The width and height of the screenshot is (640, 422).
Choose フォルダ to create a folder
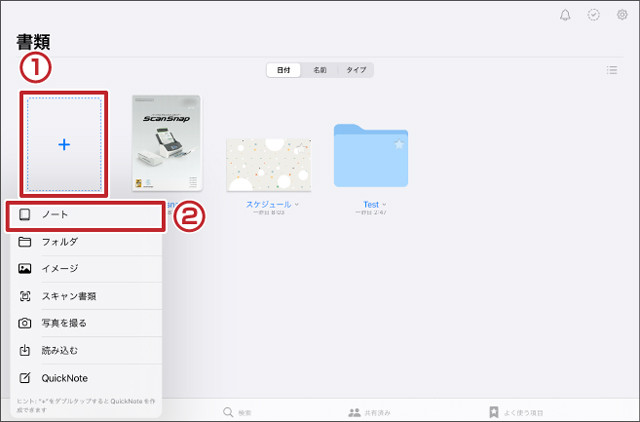click(x=84, y=242)
